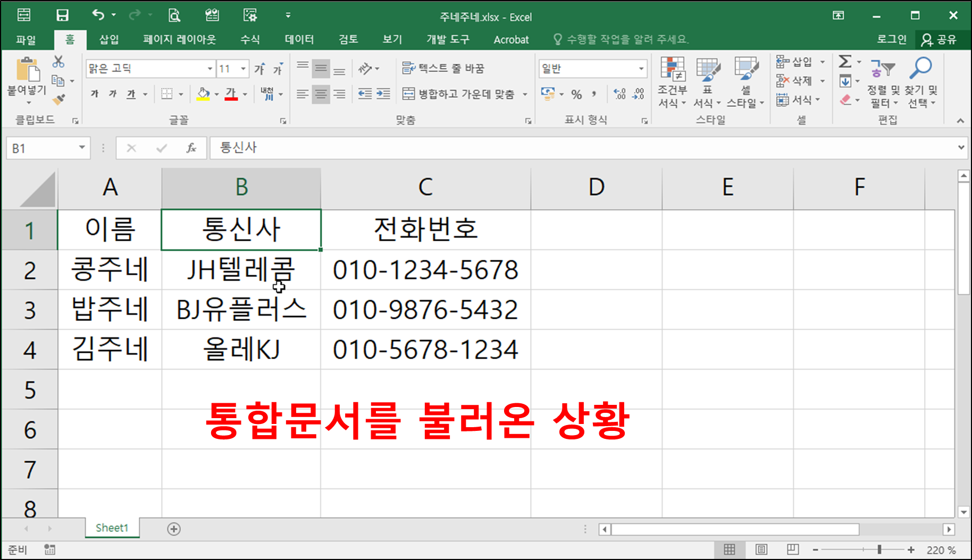The width and height of the screenshot is (972, 560).
Task: Click merge and center (병합하고 가운데 맞춤)
Action: point(458,94)
